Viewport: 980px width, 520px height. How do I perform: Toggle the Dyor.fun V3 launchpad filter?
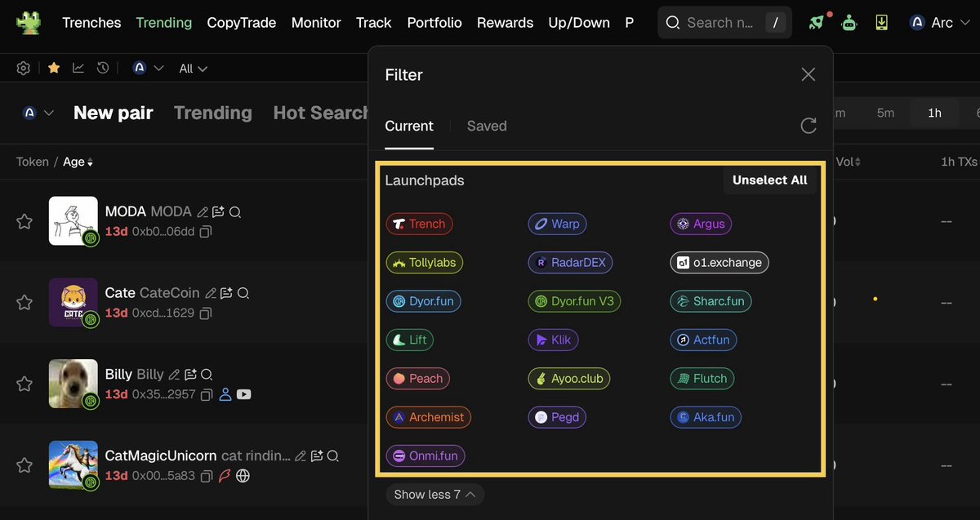point(575,301)
